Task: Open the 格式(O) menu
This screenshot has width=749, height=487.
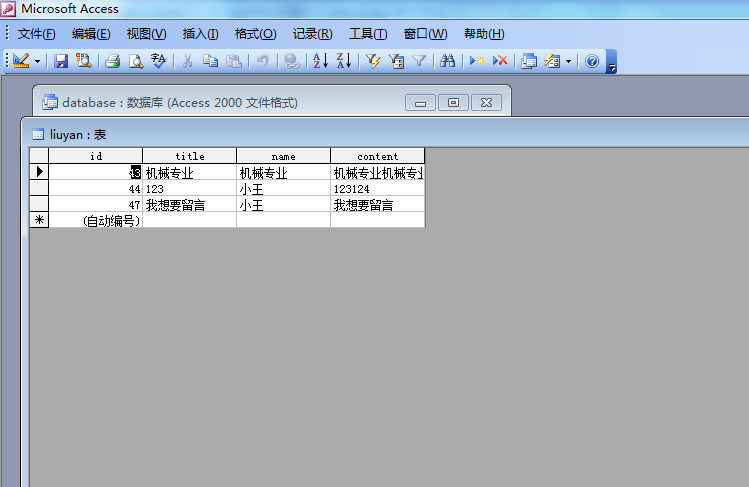Action: [x=255, y=34]
